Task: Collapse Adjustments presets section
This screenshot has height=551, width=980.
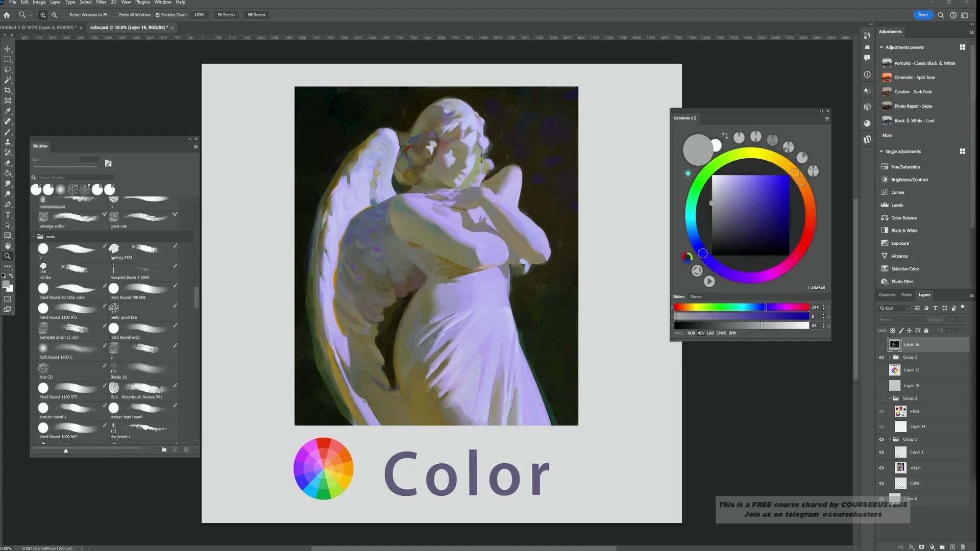Action: click(881, 47)
